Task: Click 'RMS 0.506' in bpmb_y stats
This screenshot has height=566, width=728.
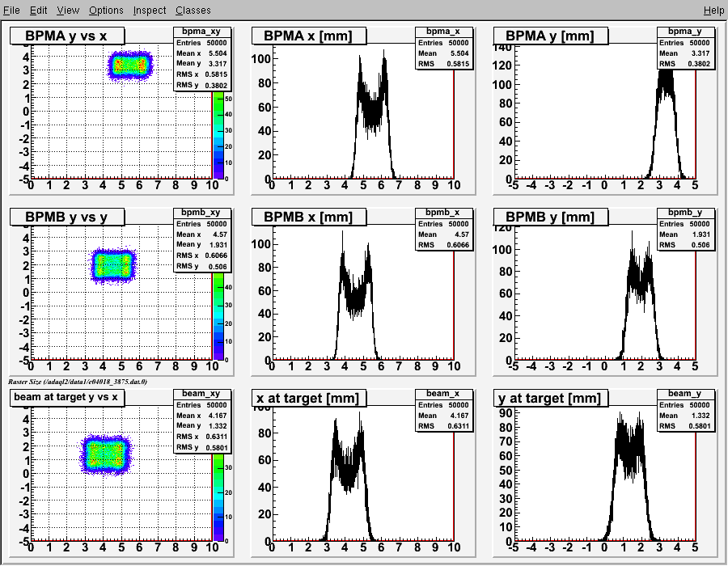Action: [x=685, y=245]
